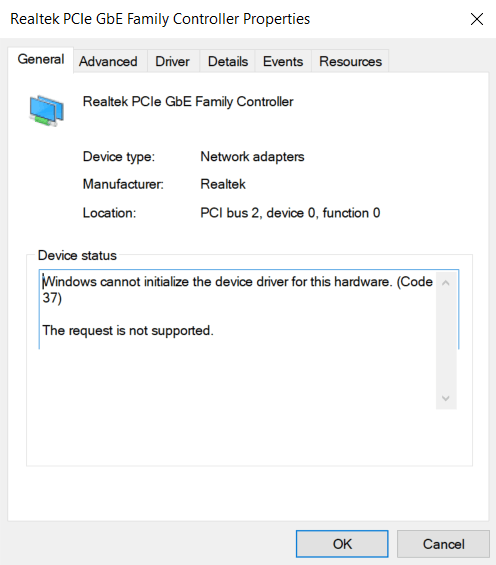The image size is (496, 565).
Task: Click the "Device status" group label
Action: pos(77,255)
